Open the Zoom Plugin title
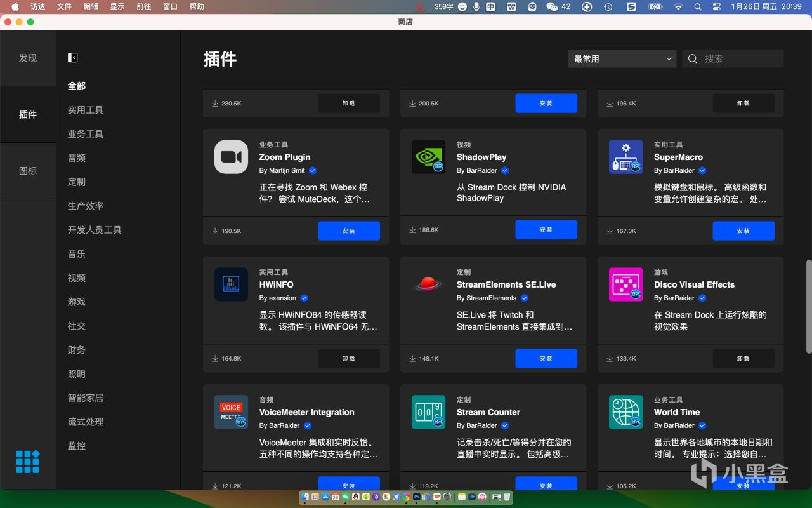The height and width of the screenshot is (508, 812). pos(285,157)
